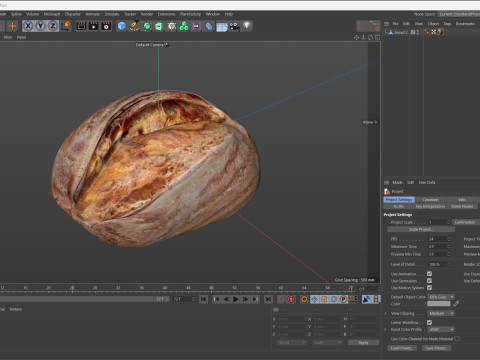This screenshot has width=480, height=360.
Task: Add a Camera object icon
Action: pos(234,26)
